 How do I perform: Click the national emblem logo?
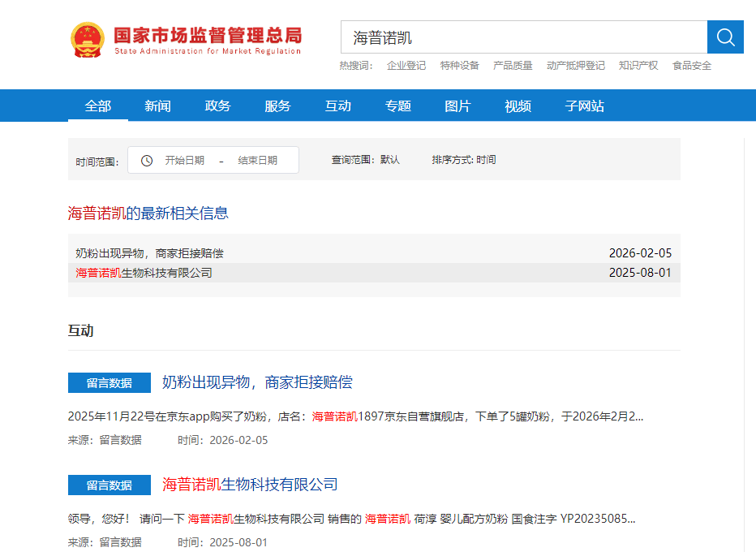(87, 39)
